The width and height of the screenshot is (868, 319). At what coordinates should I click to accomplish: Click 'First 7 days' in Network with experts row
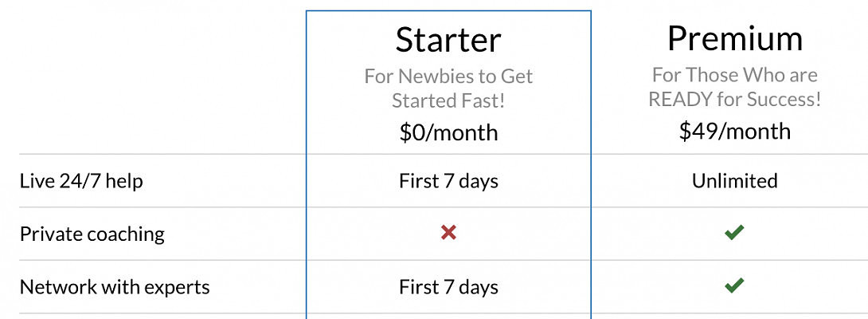pyautogui.click(x=448, y=286)
